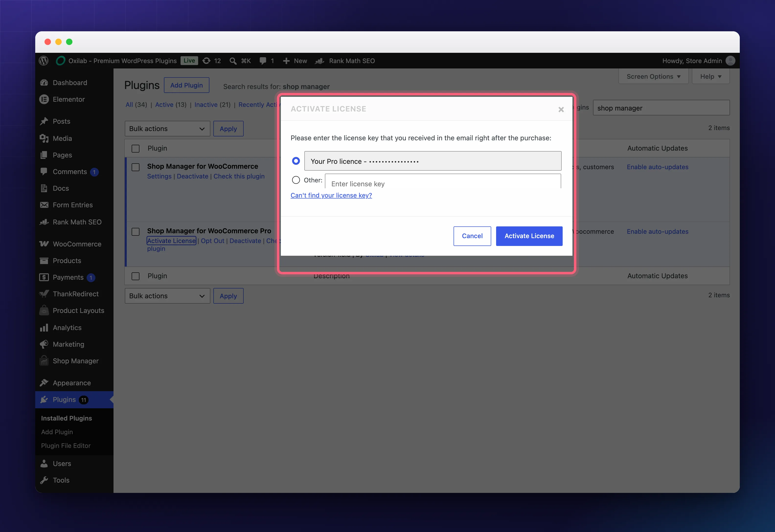Image resolution: width=775 pixels, height=532 pixels.
Task: Open the Rank Math SEO admin bar icon
Action: [x=319, y=61]
